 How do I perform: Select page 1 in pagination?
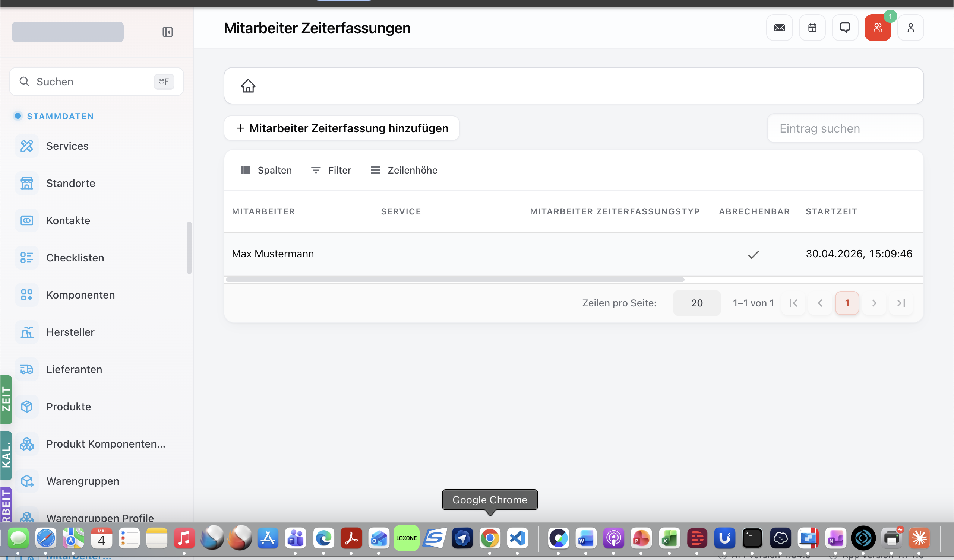[x=847, y=303]
